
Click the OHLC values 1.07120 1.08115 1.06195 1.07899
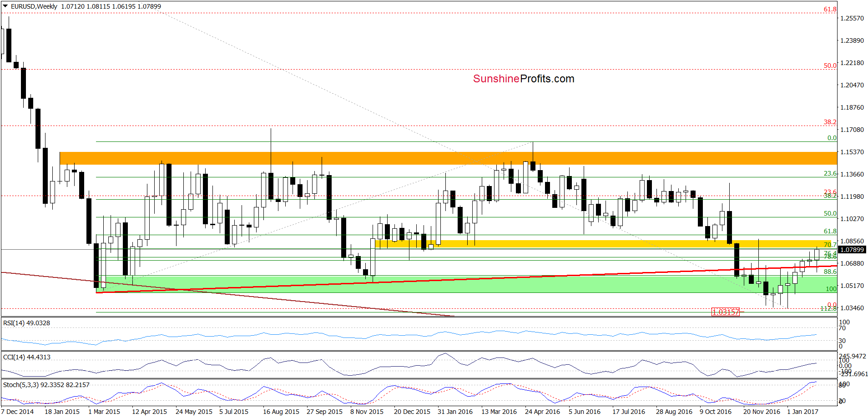point(111,6)
